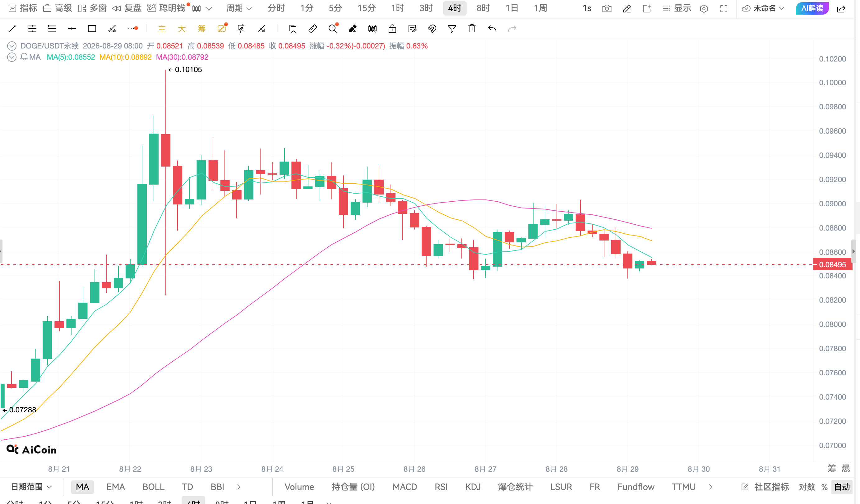Open 社区指标 community indicators
This screenshot has height=504, width=860.
[765, 487]
